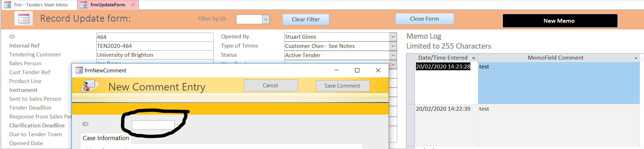Click the New Comment Entry user icon

(x=90, y=86)
